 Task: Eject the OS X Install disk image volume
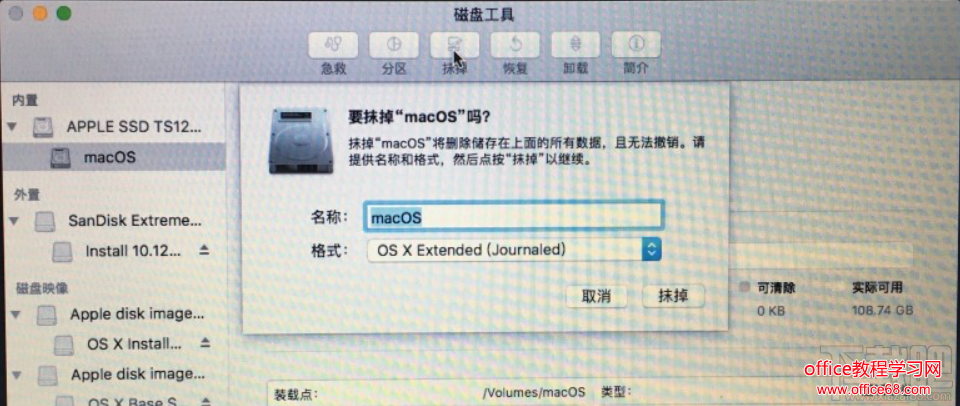[x=205, y=341]
